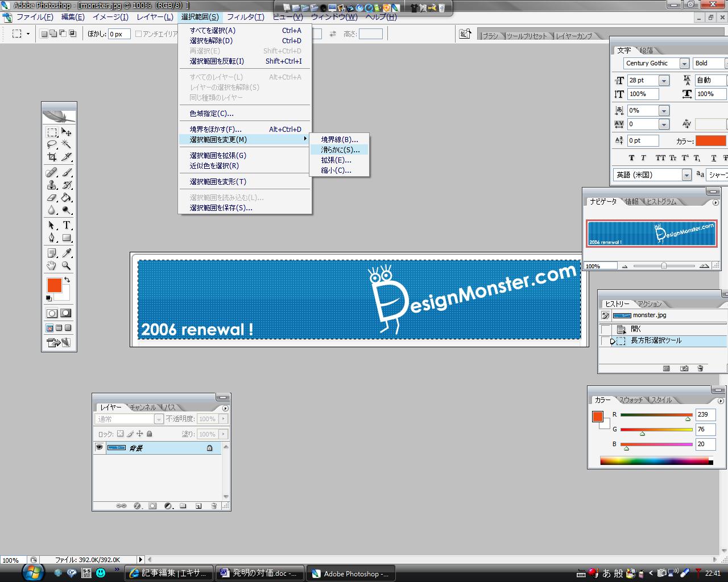Choose 境界線(B)... from the submenu
Image resolution: width=728 pixels, height=582 pixels.
pos(340,140)
